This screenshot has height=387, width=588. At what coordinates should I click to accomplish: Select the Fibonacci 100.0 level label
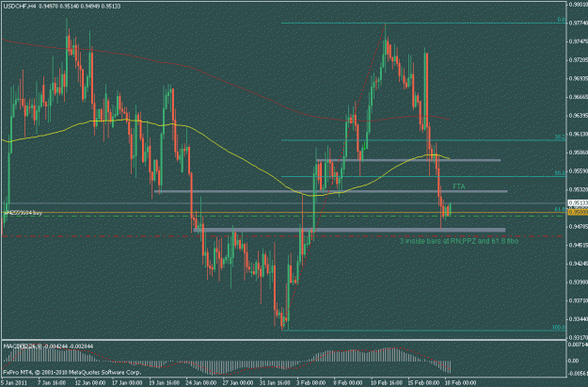click(559, 328)
